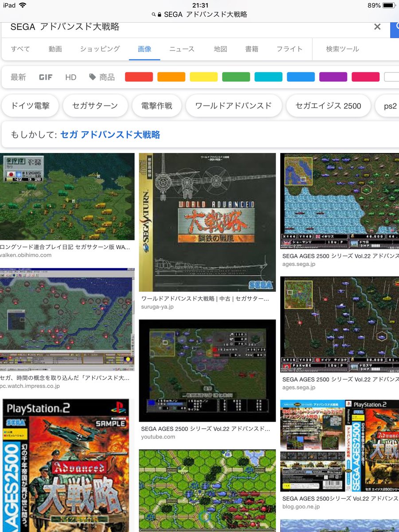Screen dimensions: 399x532
Task: Tap the Wi-Fi status icon
Action: click(23, 5)
